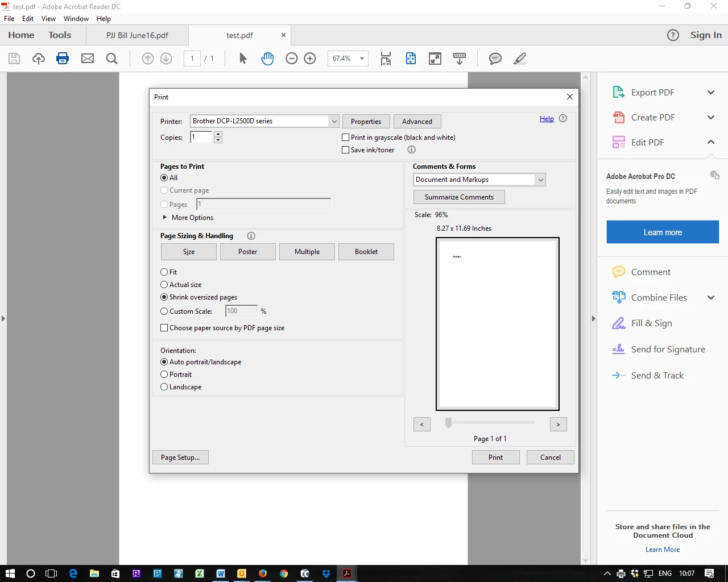Select Landscape orientation
The height and width of the screenshot is (582, 728).
point(164,387)
